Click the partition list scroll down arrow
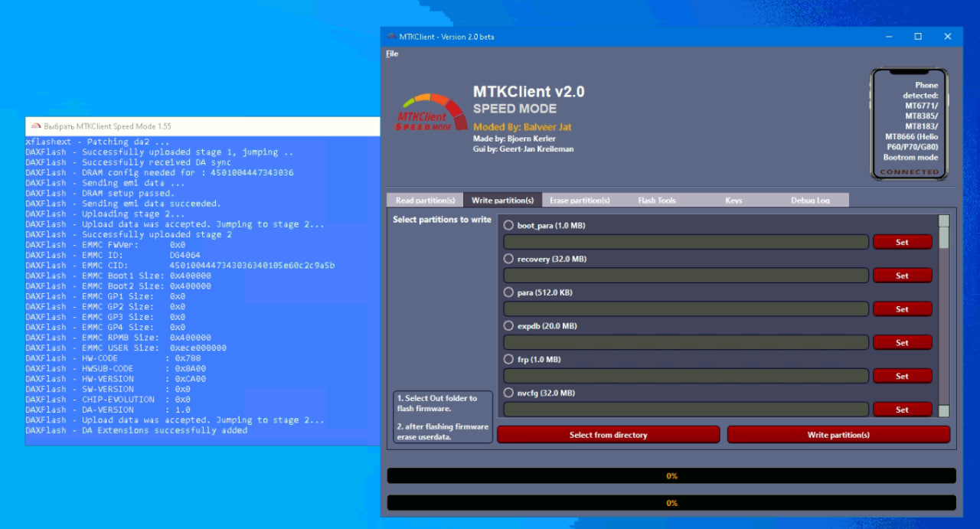The image size is (980, 529). point(944,411)
